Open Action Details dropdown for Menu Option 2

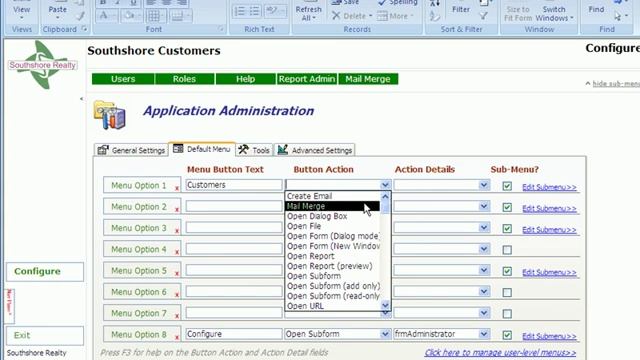tap(484, 206)
